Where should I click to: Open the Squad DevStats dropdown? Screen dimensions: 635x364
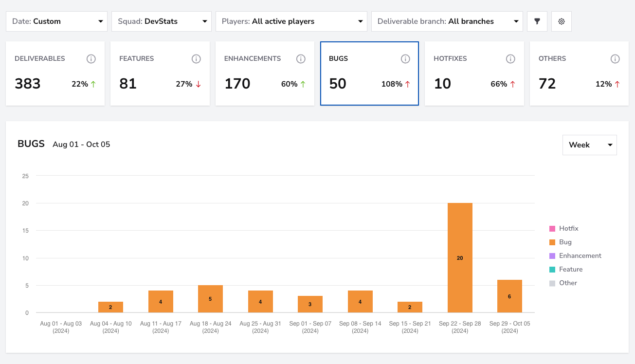[x=162, y=21]
